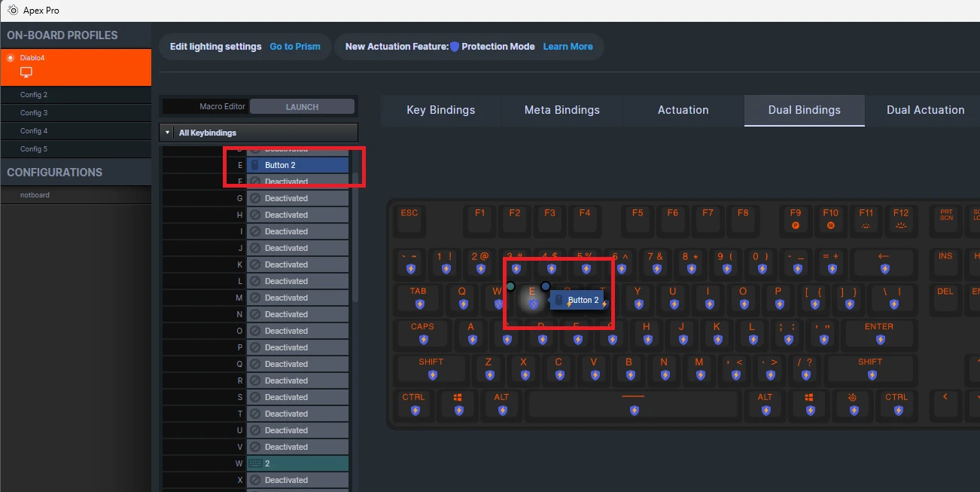Select the F11 brightness key
980x492 pixels.
866,220
